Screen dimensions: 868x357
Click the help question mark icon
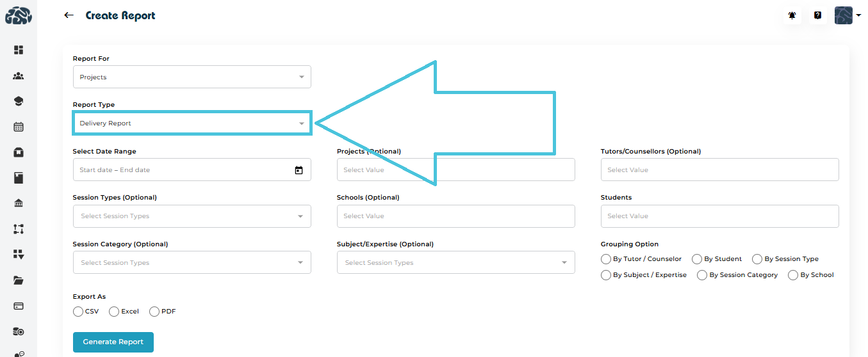click(x=817, y=15)
